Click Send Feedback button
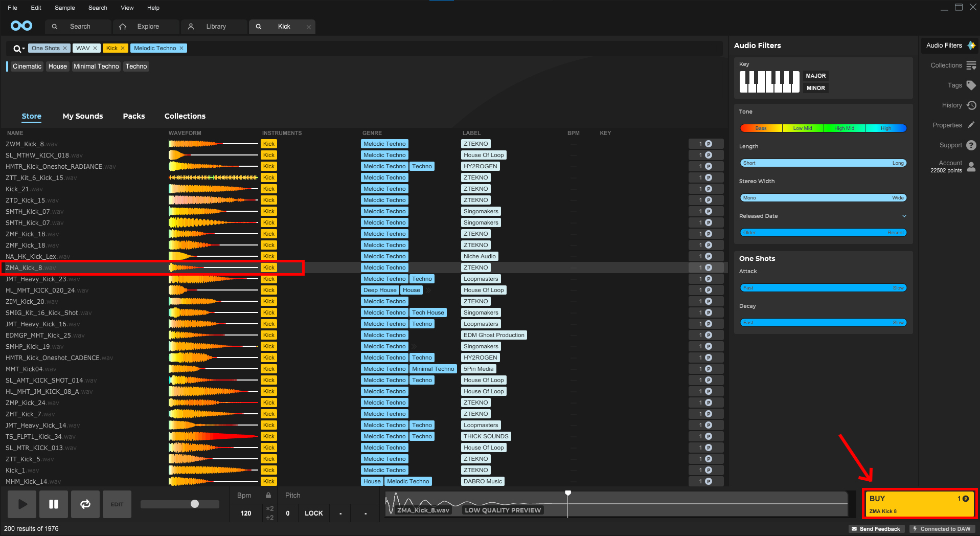 click(876, 529)
